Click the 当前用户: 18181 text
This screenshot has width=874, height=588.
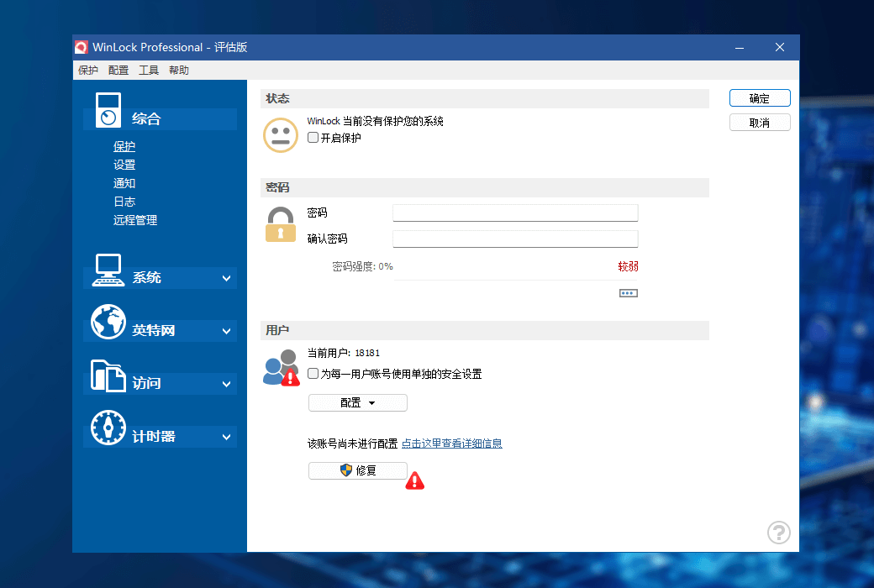[x=344, y=353]
